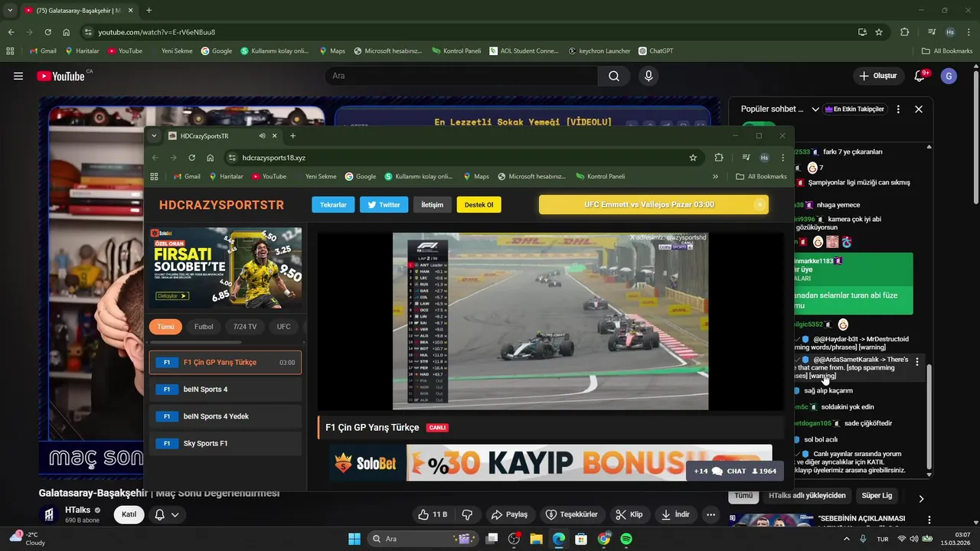Screen dimensions: 980x551
Task: Select the Futbol category filter
Action: 204,327
